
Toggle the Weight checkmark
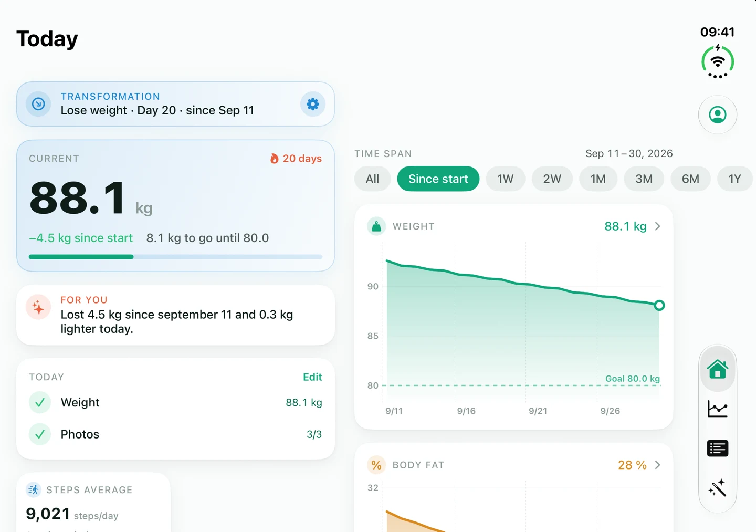[x=40, y=402]
